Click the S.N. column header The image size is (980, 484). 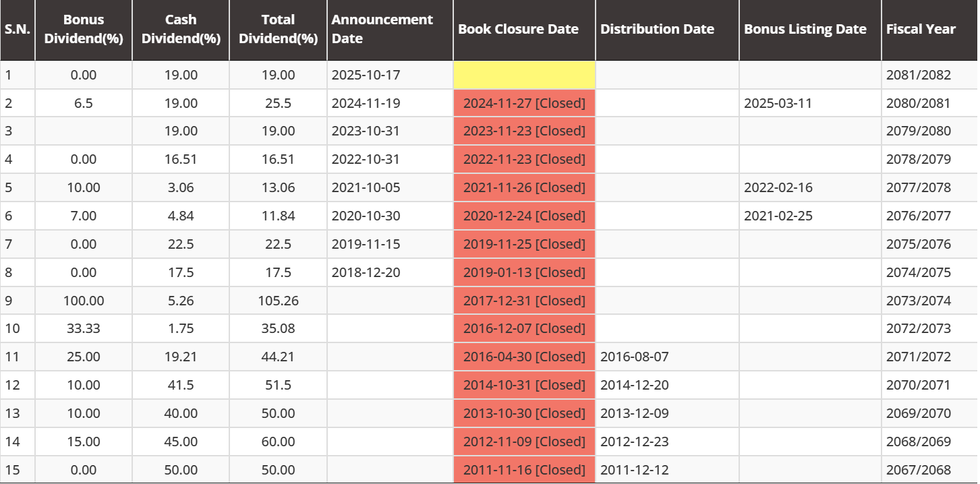[x=18, y=30]
